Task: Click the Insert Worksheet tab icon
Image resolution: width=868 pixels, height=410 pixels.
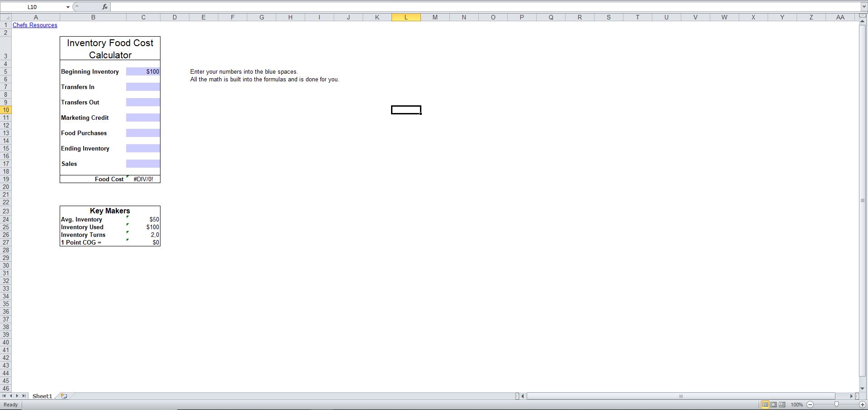Action: coord(64,396)
